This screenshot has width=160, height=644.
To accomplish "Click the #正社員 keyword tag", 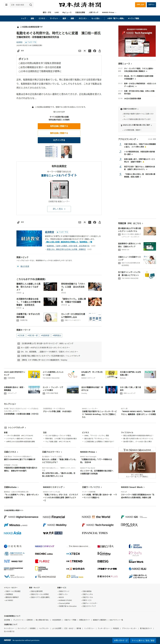I will pyautogui.click(x=21, y=336).
